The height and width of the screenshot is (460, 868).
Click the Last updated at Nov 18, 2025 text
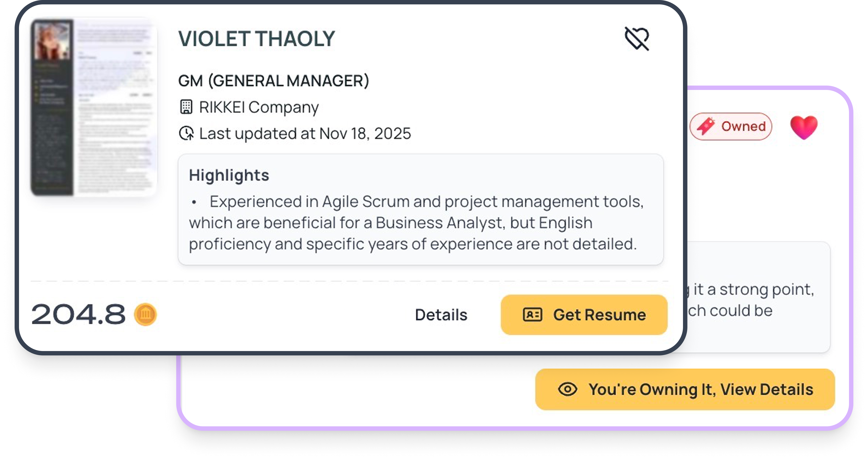[305, 133]
